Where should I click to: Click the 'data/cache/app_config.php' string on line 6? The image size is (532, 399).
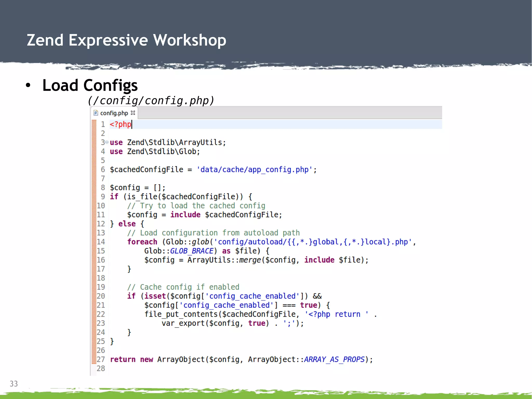pyautogui.click(x=254, y=170)
